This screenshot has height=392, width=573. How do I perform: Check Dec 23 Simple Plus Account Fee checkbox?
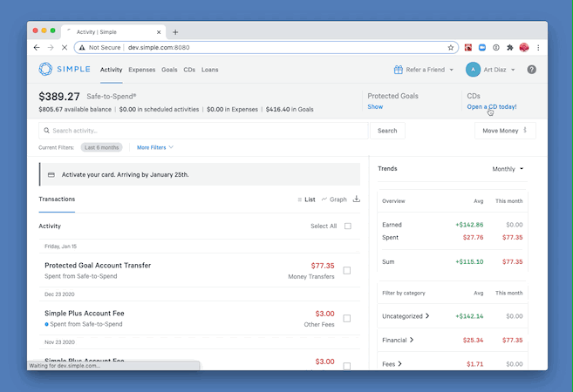click(347, 318)
